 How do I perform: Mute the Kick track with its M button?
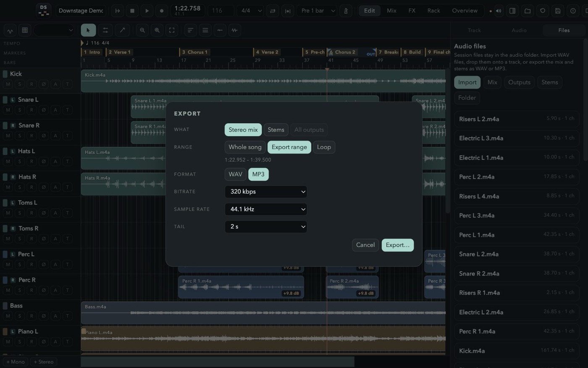tap(8, 84)
